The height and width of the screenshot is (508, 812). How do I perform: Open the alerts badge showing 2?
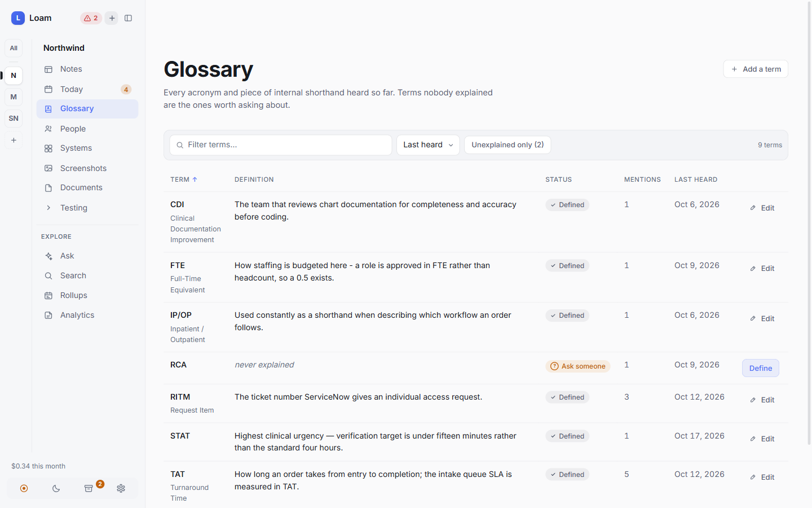pos(91,18)
